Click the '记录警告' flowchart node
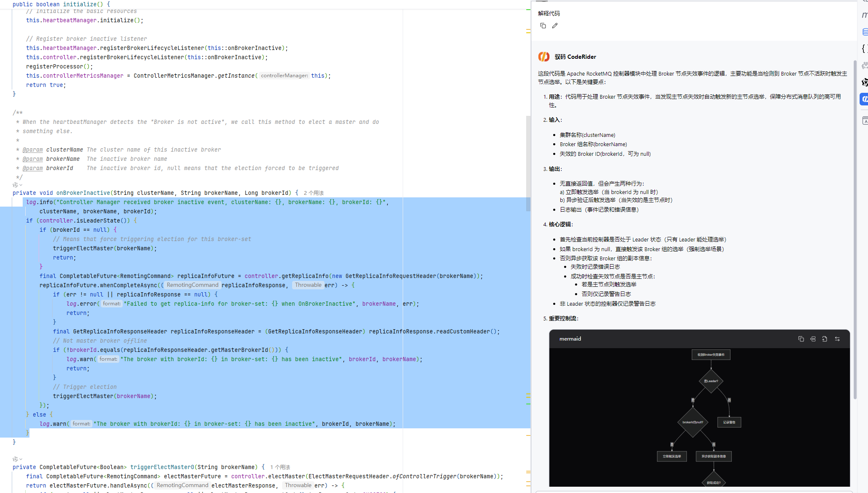The image size is (868, 493). tap(729, 422)
